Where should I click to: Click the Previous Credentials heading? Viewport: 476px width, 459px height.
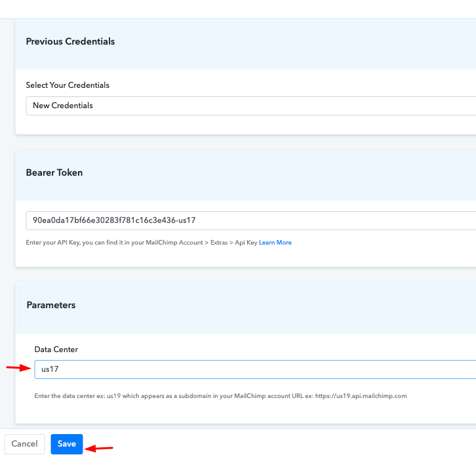70,41
